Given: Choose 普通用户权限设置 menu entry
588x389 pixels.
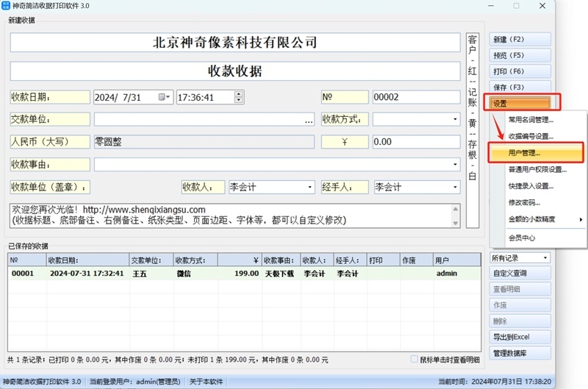Looking at the screenshot, I should tap(537, 170).
